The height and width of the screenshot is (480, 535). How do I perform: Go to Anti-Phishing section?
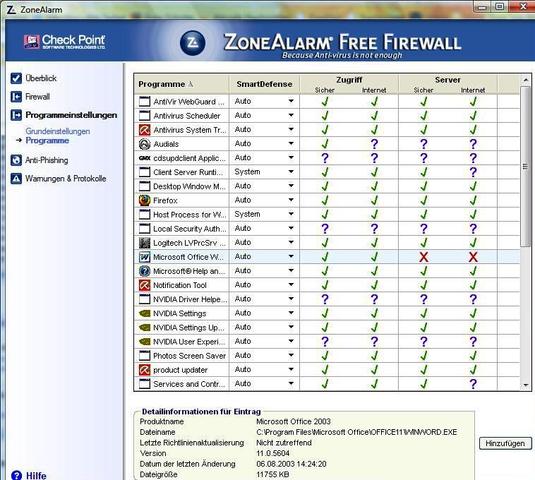(x=46, y=160)
